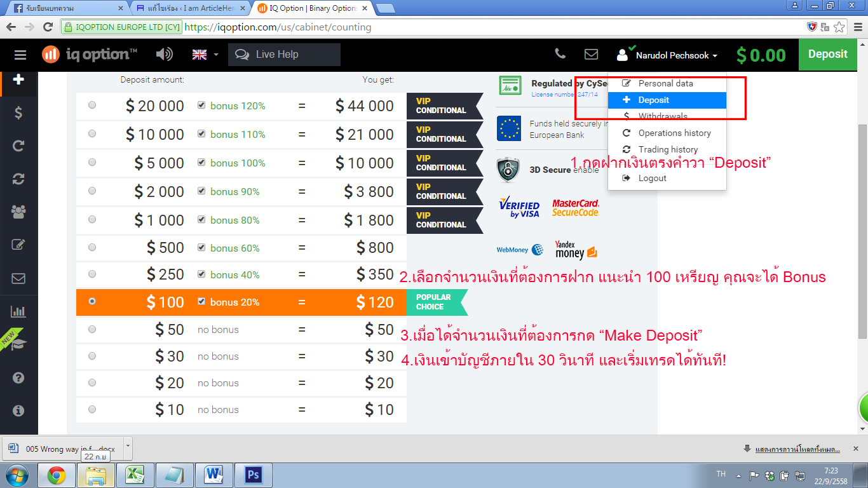
Task: Click the dollar sign sidebar icon
Action: (18, 113)
